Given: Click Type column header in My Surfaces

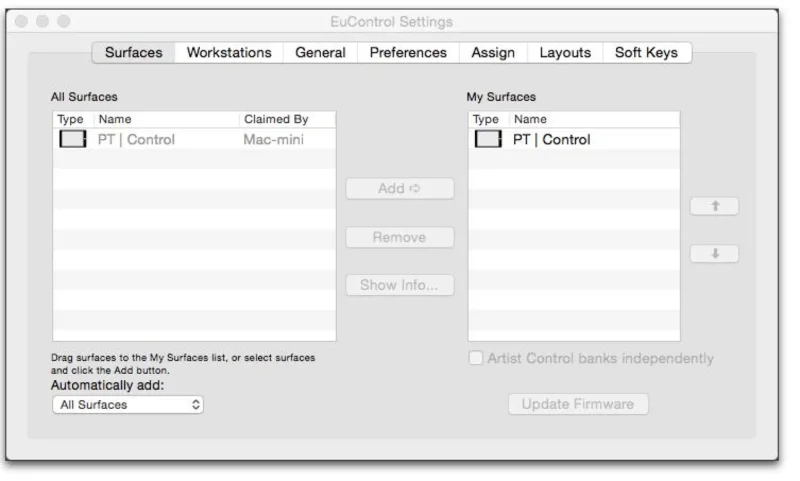Looking at the screenshot, I should click(488, 119).
